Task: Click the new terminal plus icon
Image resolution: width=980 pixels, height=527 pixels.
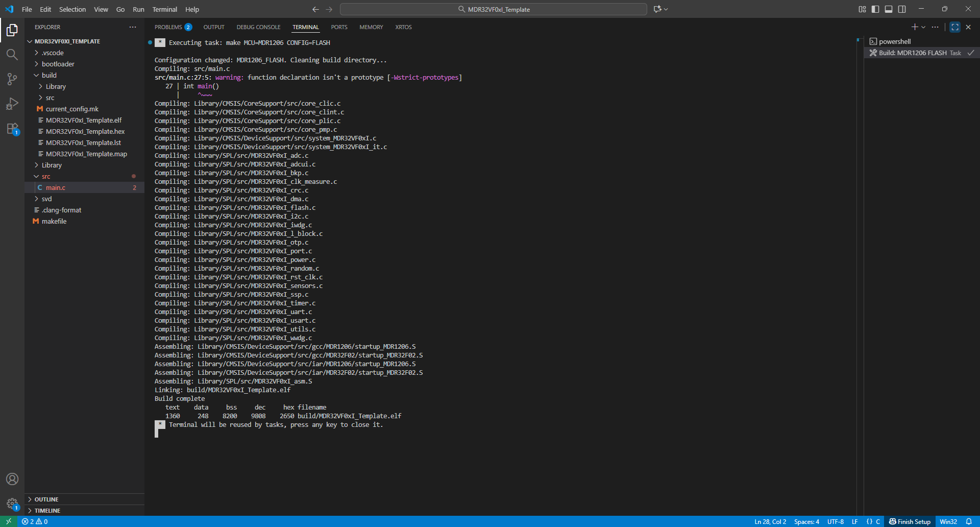Action: tap(914, 27)
